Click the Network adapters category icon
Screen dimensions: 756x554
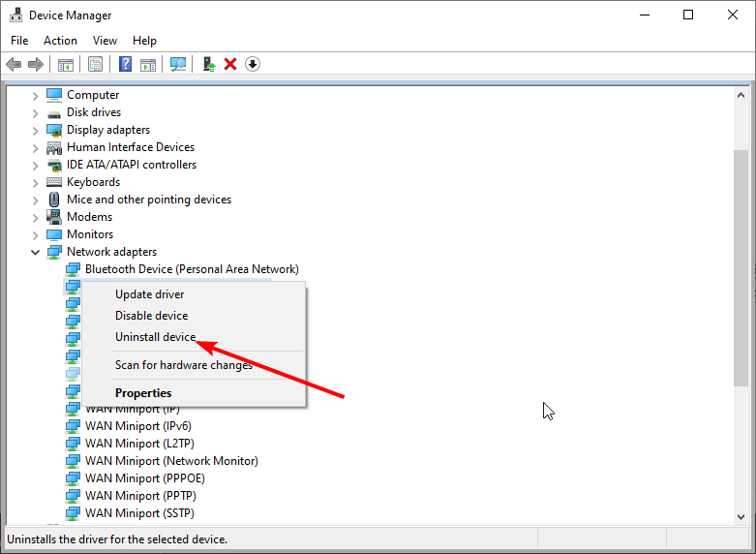click(54, 252)
